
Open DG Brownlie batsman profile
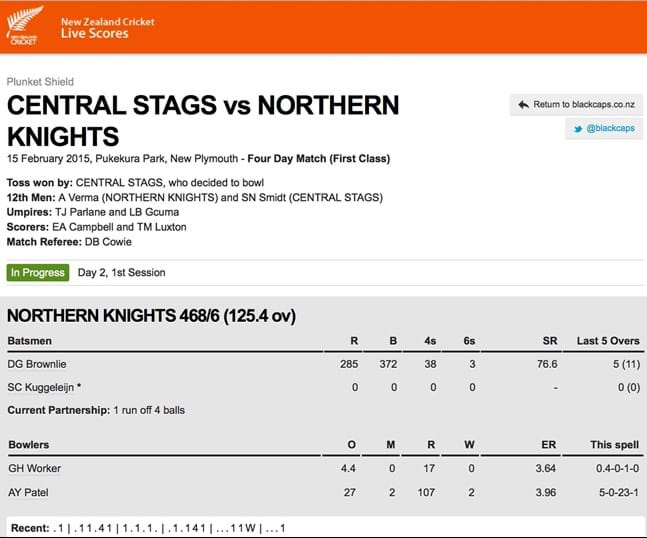click(37, 364)
